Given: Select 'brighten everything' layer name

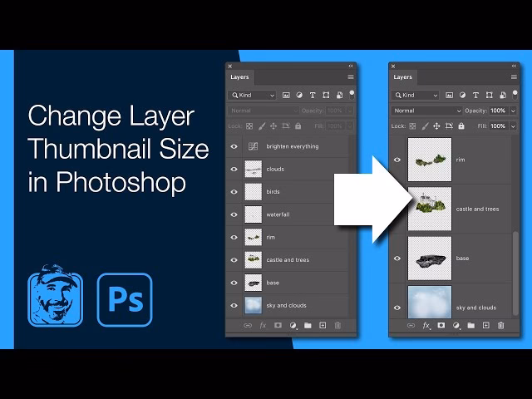Looking at the screenshot, I should (x=292, y=146).
